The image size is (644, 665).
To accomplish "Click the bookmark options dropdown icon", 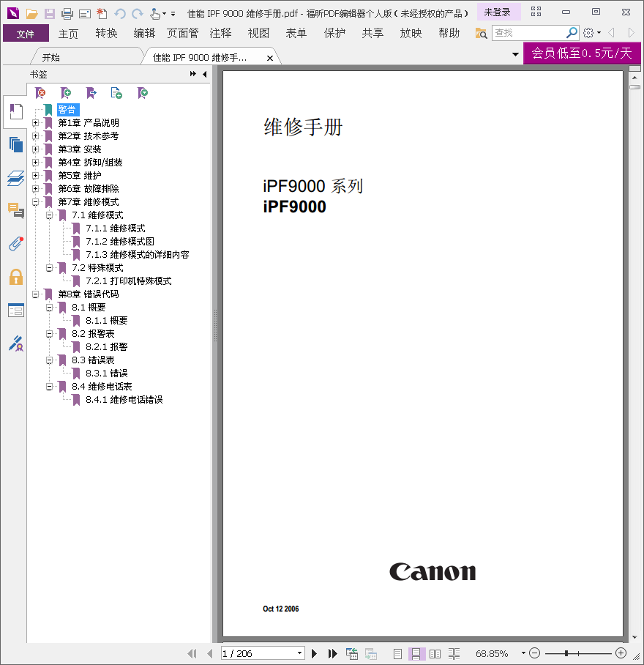I will point(143,93).
